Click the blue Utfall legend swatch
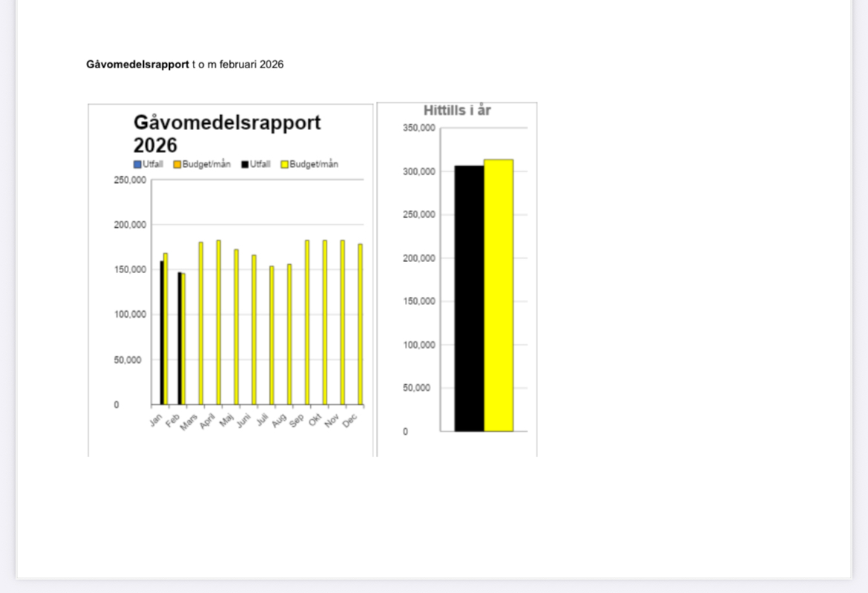This screenshot has width=868, height=593. coord(137,165)
